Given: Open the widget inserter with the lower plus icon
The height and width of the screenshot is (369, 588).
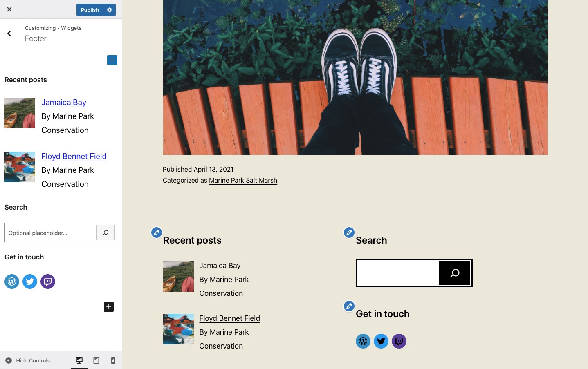Looking at the screenshot, I should tap(108, 306).
